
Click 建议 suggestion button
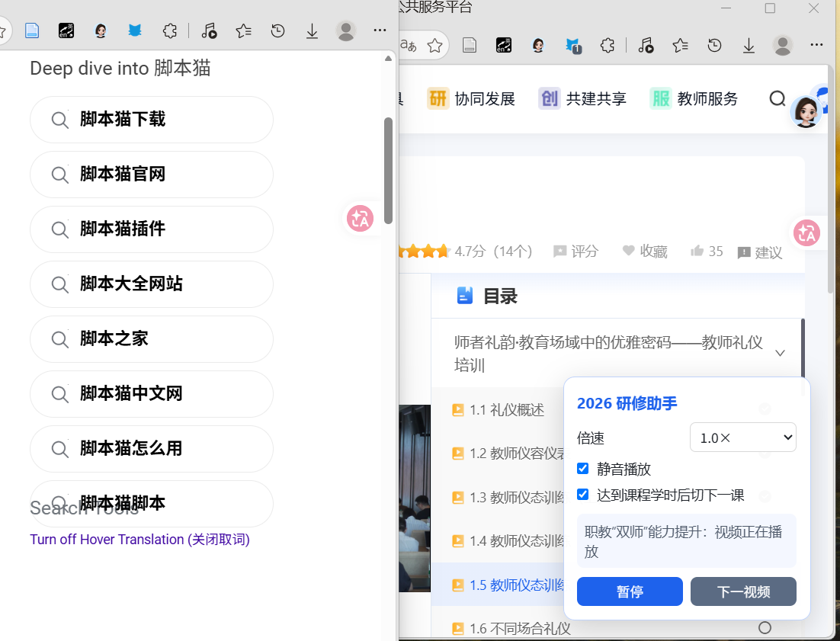coord(760,252)
